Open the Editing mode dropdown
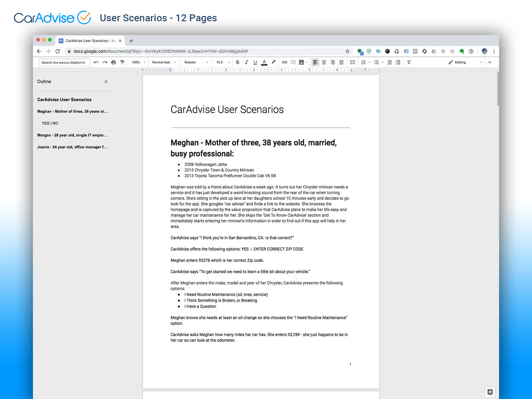The height and width of the screenshot is (399, 532). (465, 62)
